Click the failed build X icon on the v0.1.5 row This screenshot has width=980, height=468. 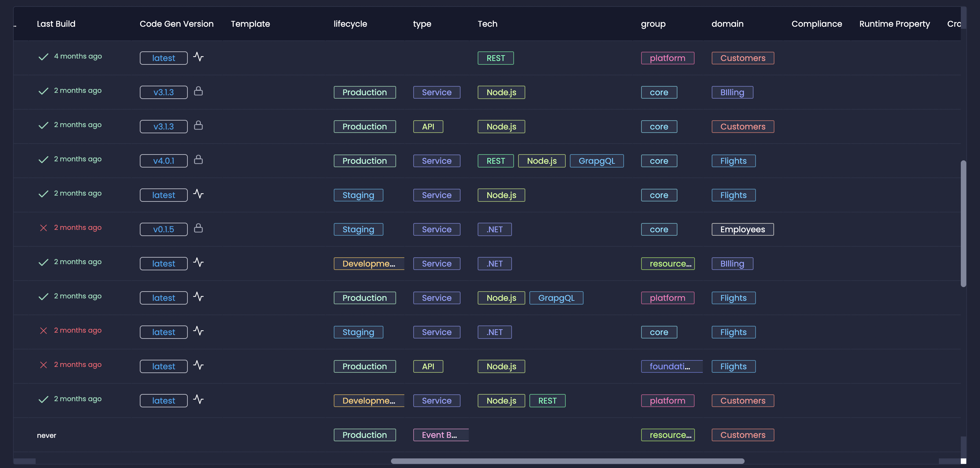(x=44, y=228)
